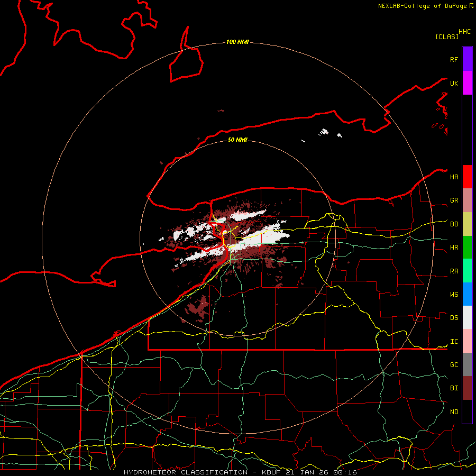Click the BI legend label

coord(454,388)
